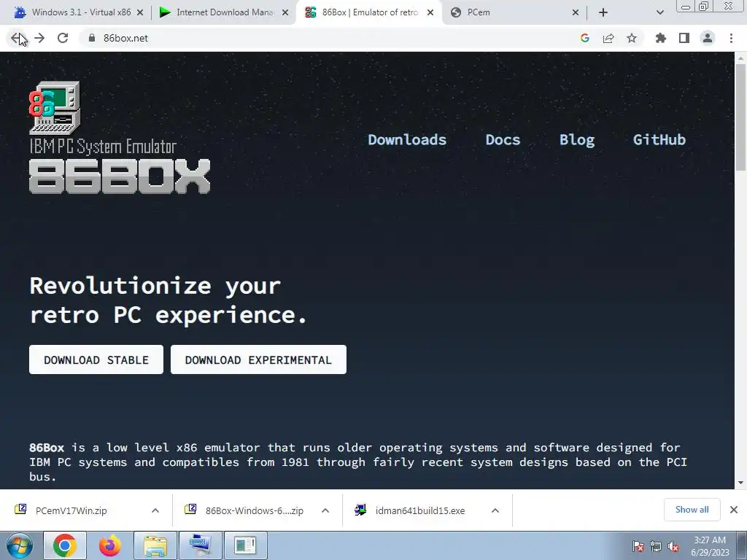
Task: Click 'Revolutionize your retro PC experience.' heading
Action: tap(168, 300)
